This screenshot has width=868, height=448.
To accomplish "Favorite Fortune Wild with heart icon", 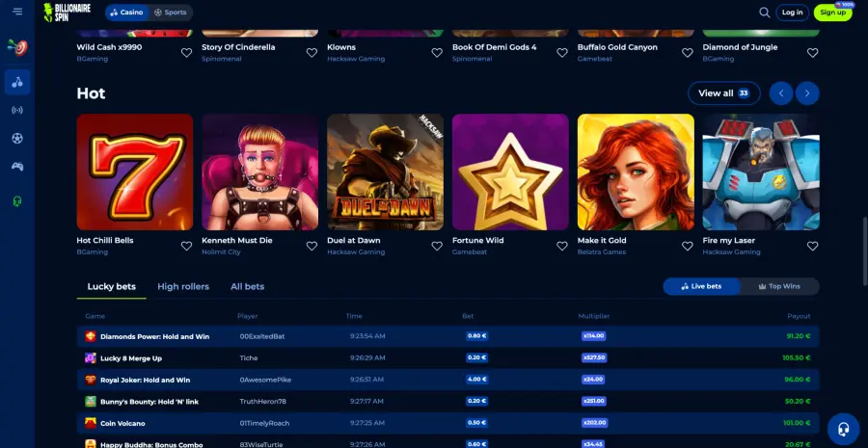I will point(562,246).
